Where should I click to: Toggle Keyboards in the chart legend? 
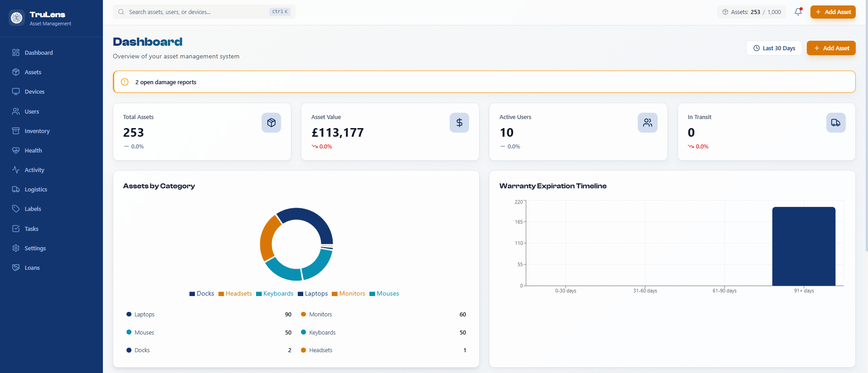point(275,293)
